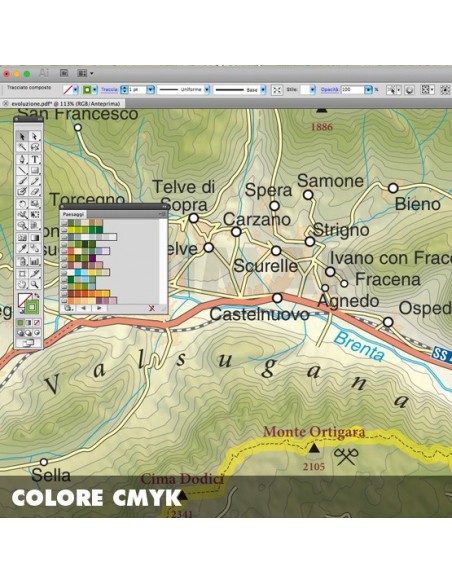Image resolution: width=452 pixels, height=584 pixels.
Task: Pick the Blend tool
Action: [34, 248]
